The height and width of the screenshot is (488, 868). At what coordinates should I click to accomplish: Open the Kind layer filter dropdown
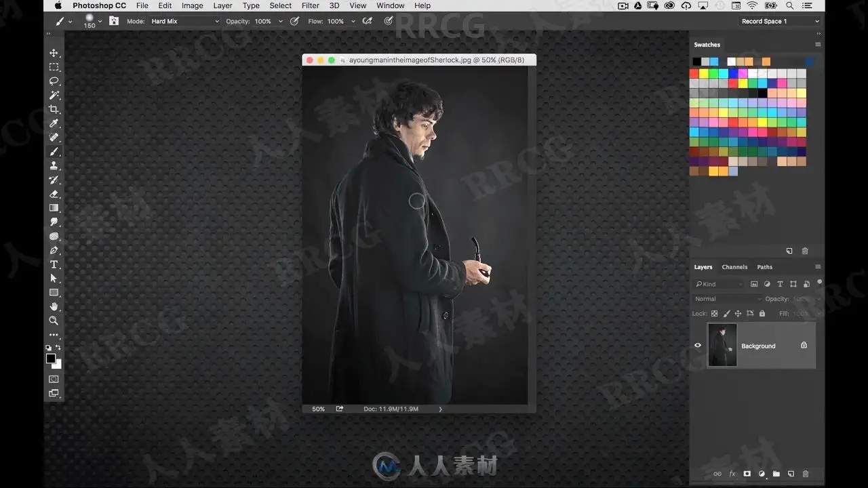click(719, 284)
